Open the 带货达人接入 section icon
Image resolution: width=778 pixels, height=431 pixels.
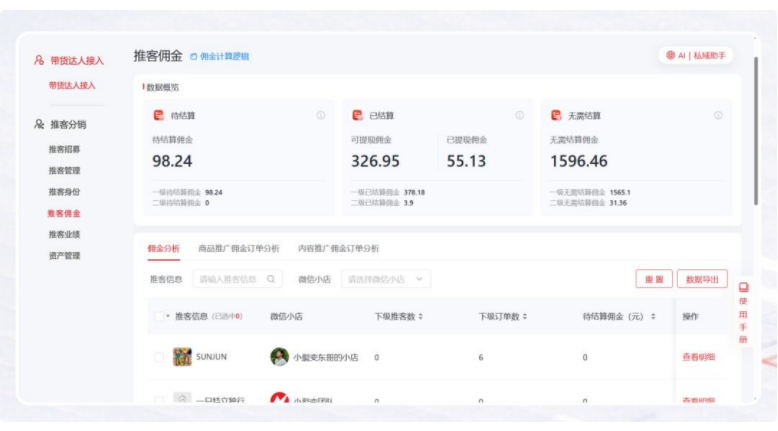(39, 60)
